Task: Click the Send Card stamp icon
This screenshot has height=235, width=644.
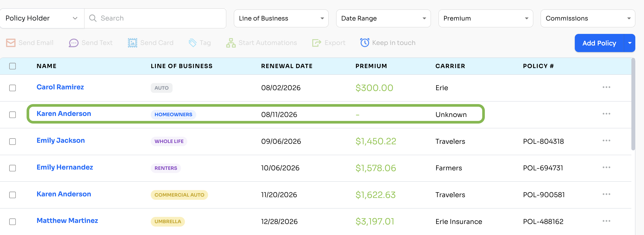Action: [x=133, y=43]
